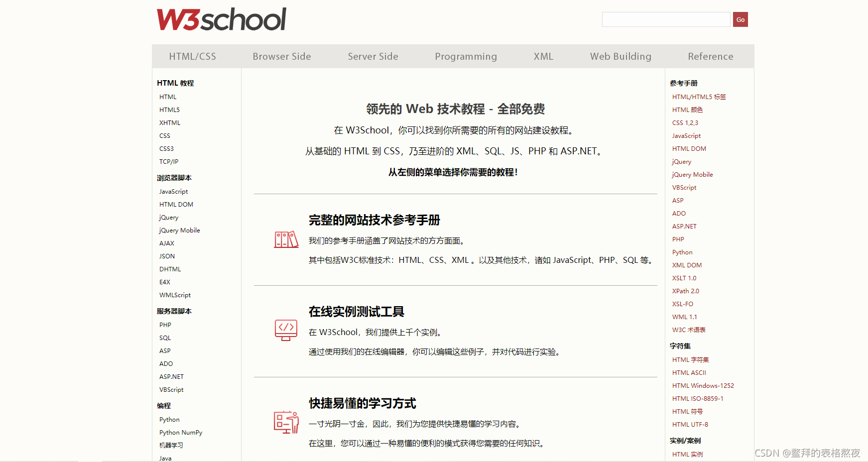Click the 快捷易懂的学习方式 heading
The height and width of the screenshot is (462, 868).
(x=363, y=403)
